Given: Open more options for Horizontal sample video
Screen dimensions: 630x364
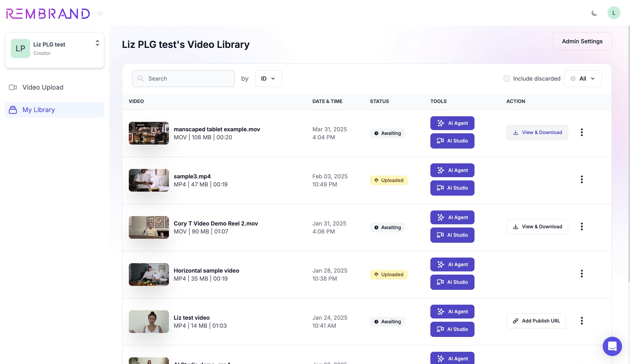Looking at the screenshot, I should 582,274.
